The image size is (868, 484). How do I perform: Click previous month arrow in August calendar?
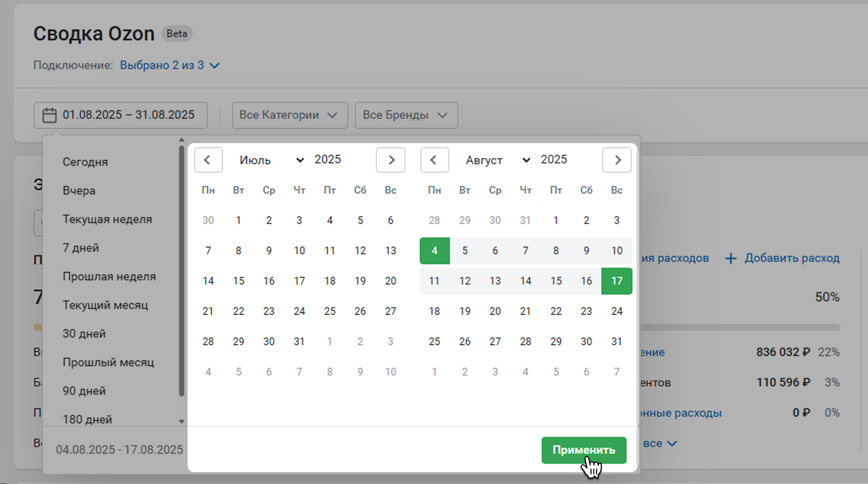(434, 160)
